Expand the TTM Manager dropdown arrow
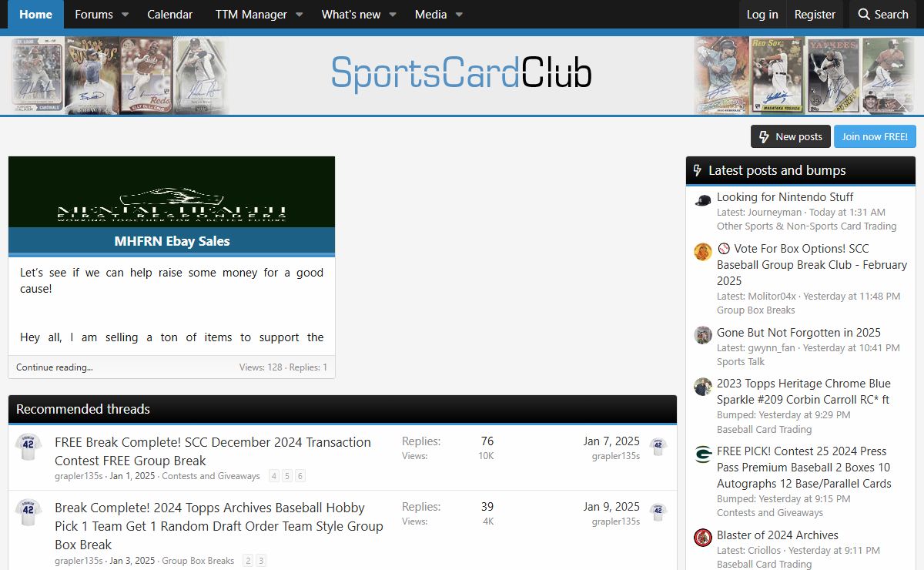Viewport: 924px width, 570px height. pos(300,15)
